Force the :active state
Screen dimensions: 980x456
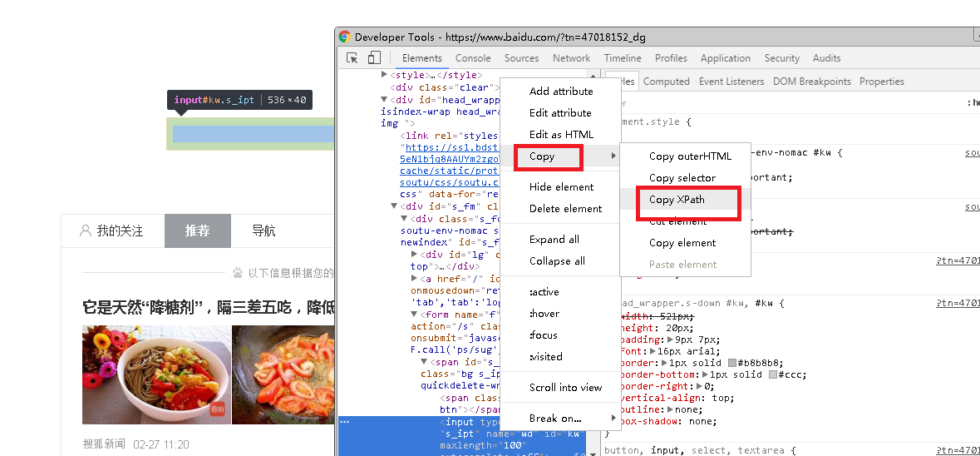[x=560, y=292]
